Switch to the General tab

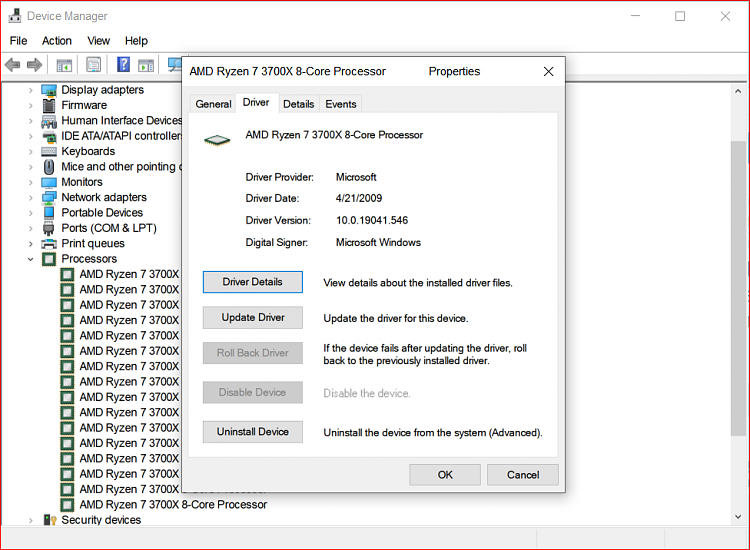(x=213, y=104)
